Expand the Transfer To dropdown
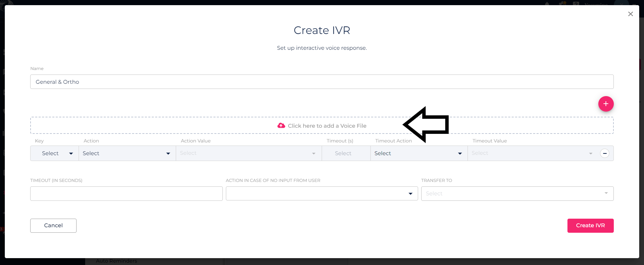 pos(517,194)
